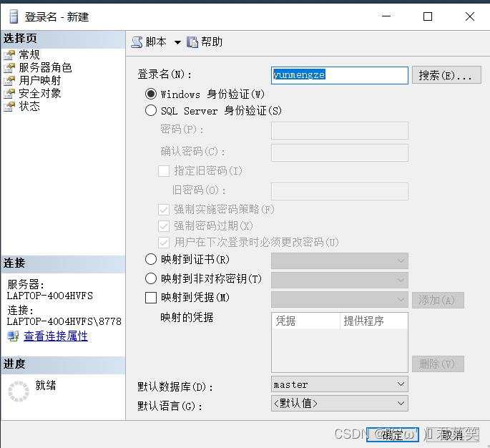Viewport: 490px width, 448px height.
Task: Click the 密码(P) password field
Action: 340,131
